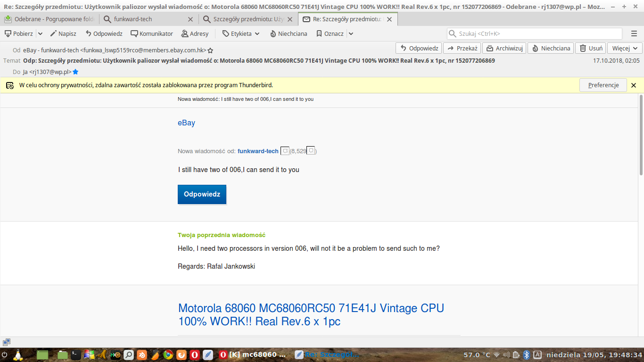644x362 pixels.
Task: Launch the Windows flag icon on taskbar
Action: coord(89,355)
